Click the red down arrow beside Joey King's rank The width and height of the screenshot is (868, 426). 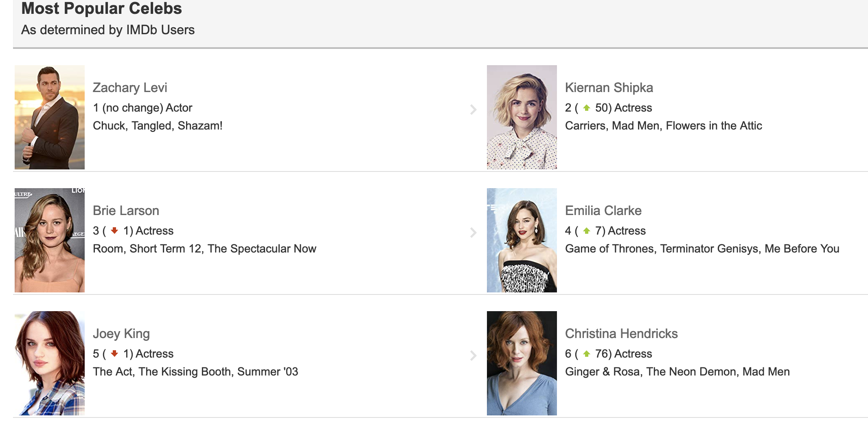point(114,354)
